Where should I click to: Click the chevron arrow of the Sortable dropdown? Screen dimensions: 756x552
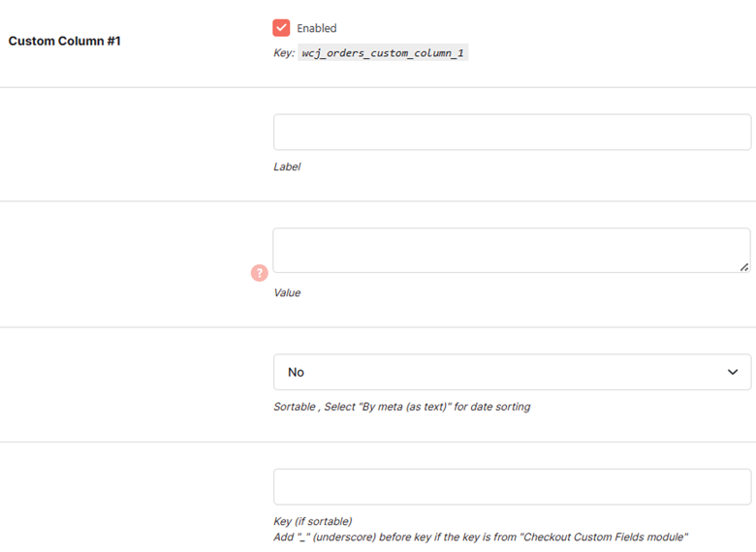coord(733,372)
